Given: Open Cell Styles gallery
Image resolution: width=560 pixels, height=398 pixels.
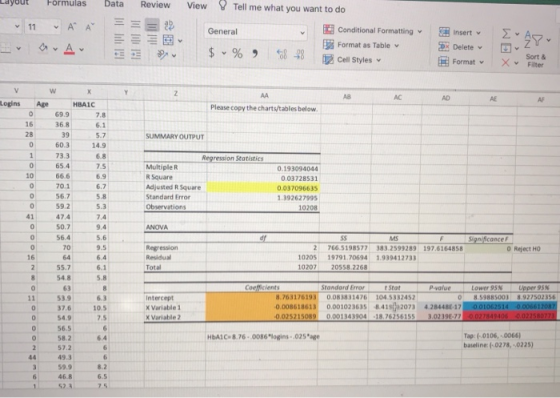Looking at the screenshot, I should (x=352, y=60).
